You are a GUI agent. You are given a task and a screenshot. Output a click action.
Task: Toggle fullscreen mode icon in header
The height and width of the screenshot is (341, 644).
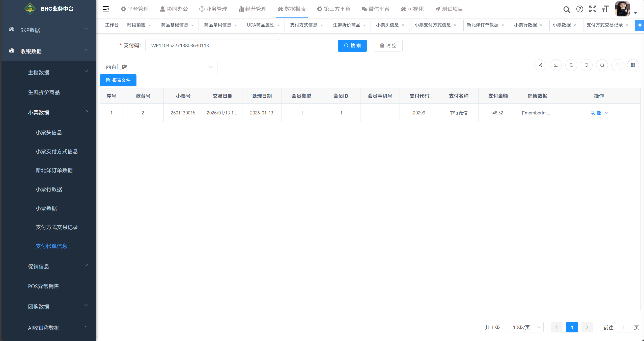click(593, 9)
